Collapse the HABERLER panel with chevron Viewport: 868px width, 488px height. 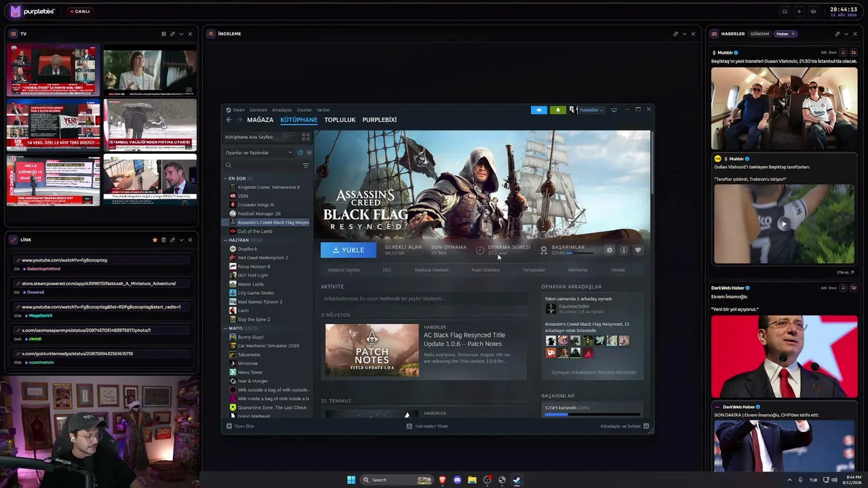click(846, 34)
